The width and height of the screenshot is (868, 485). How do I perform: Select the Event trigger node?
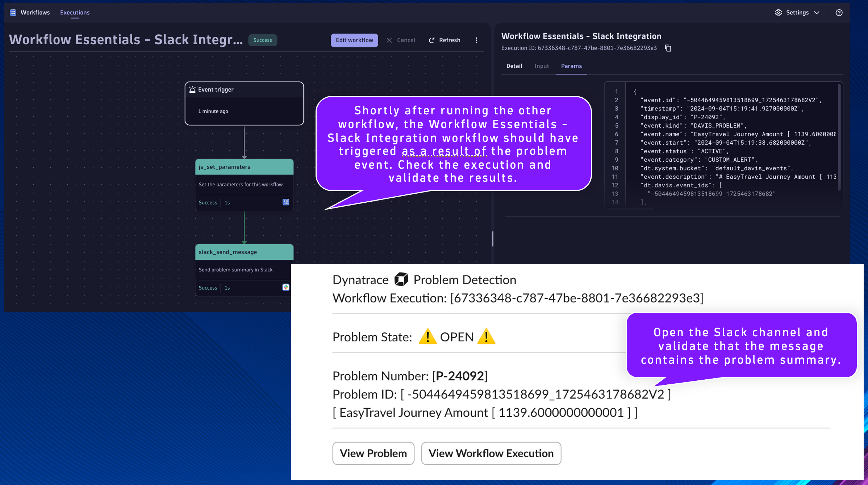tap(244, 104)
